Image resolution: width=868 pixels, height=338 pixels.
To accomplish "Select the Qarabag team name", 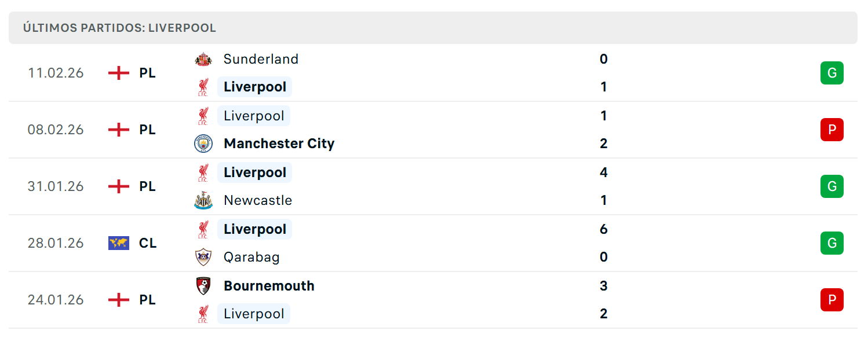I will (251, 257).
